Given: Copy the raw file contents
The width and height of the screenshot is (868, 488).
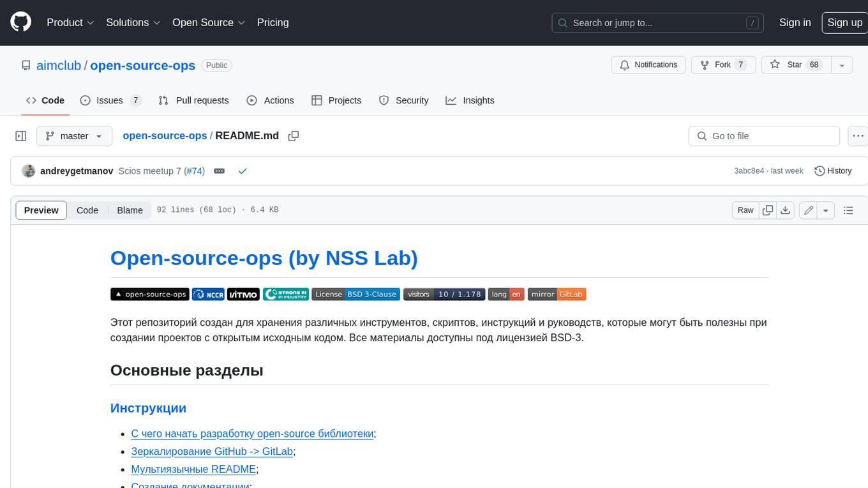Looking at the screenshot, I should tap(768, 210).
